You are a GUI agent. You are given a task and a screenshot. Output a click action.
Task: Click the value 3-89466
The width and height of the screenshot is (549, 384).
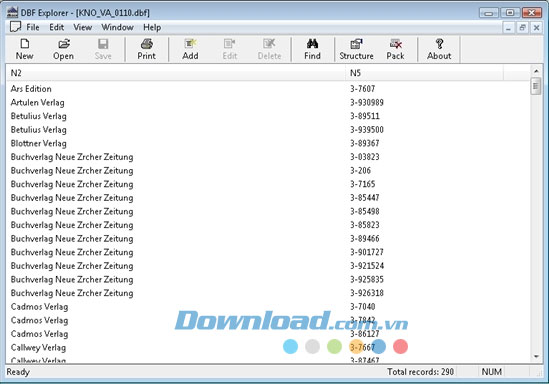tap(364, 239)
